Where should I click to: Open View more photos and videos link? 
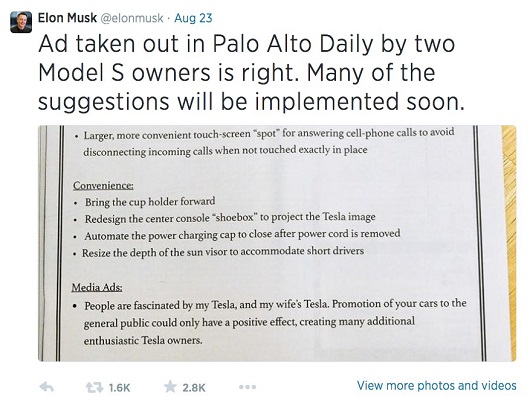click(437, 386)
